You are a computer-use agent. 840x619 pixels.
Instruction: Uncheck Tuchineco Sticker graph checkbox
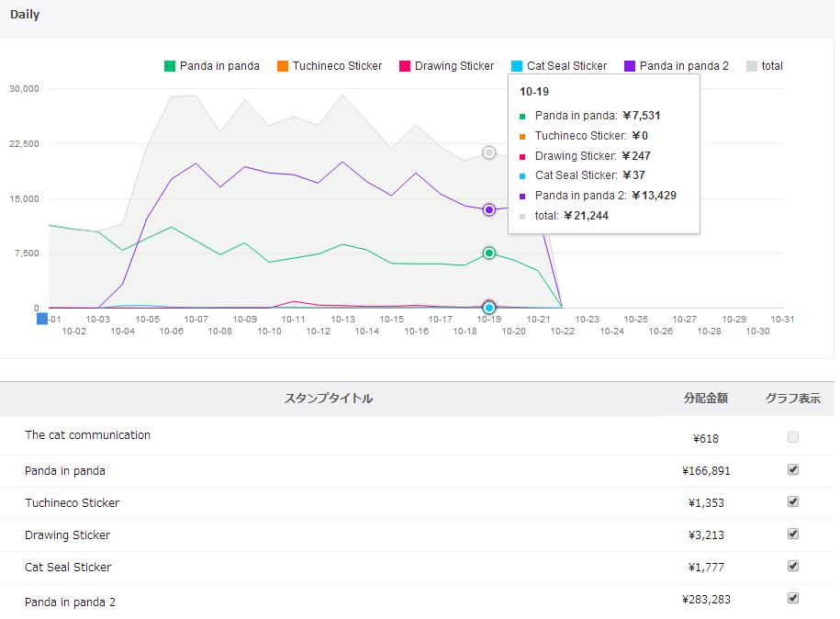click(x=793, y=501)
